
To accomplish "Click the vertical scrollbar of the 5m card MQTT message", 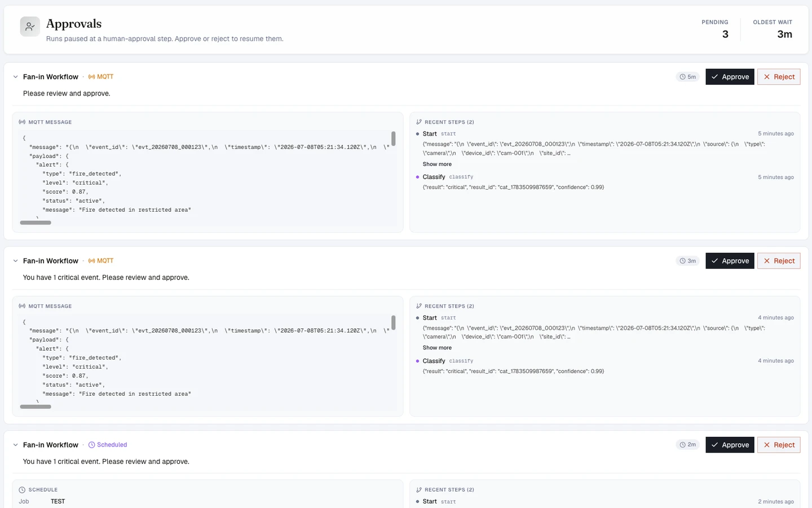I will point(394,138).
